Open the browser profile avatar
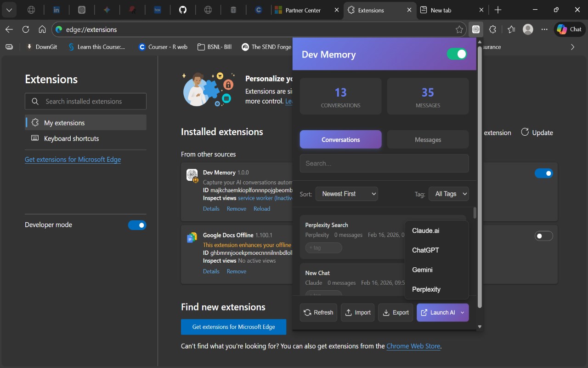 tap(528, 29)
